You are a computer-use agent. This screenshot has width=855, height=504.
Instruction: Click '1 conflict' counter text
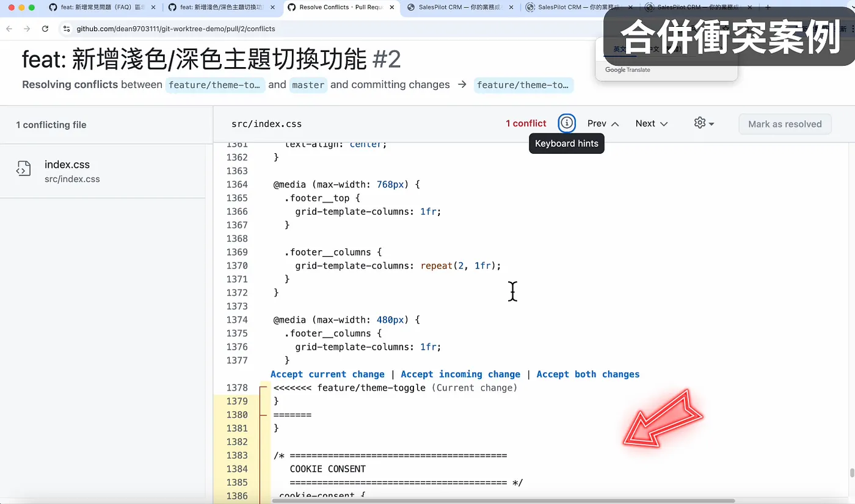[526, 123]
